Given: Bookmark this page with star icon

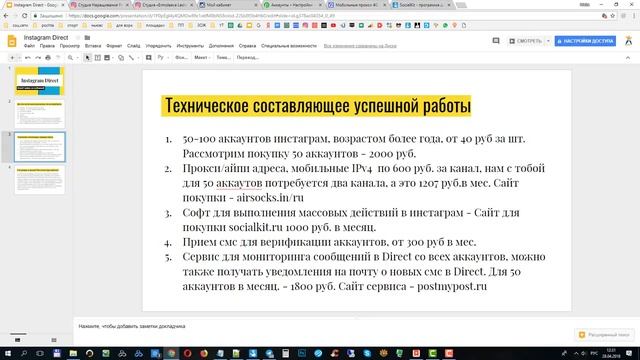Looking at the screenshot, I should pos(613,16).
